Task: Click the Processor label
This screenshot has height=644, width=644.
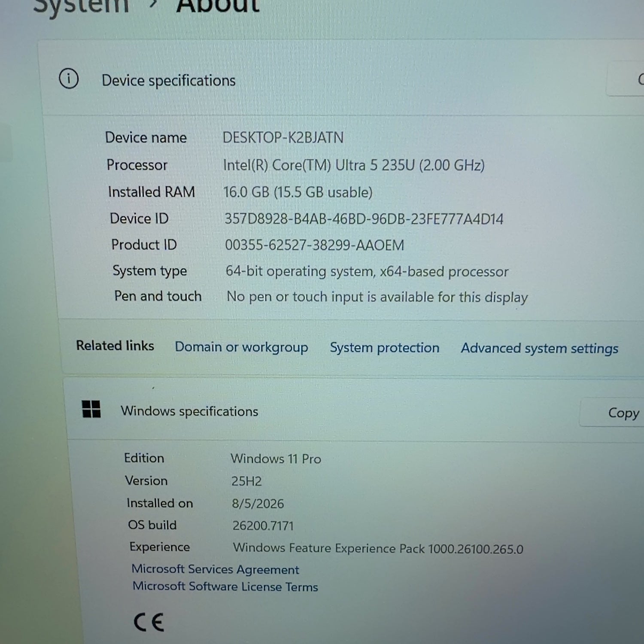Action: coord(137,165)
